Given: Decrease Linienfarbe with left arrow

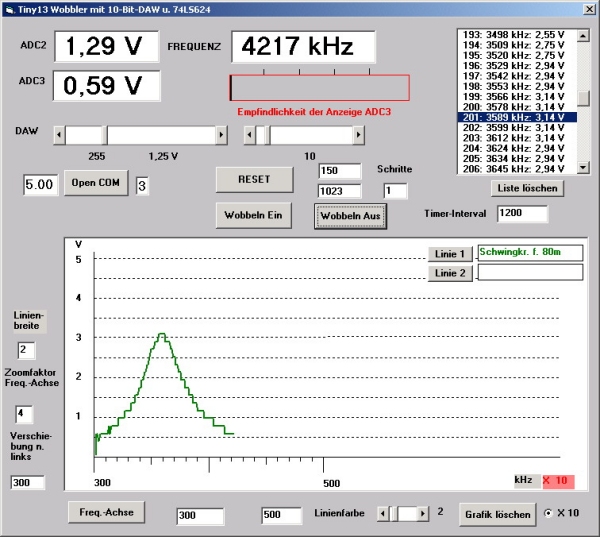Looking at the screenshot, I should point(383,513).
